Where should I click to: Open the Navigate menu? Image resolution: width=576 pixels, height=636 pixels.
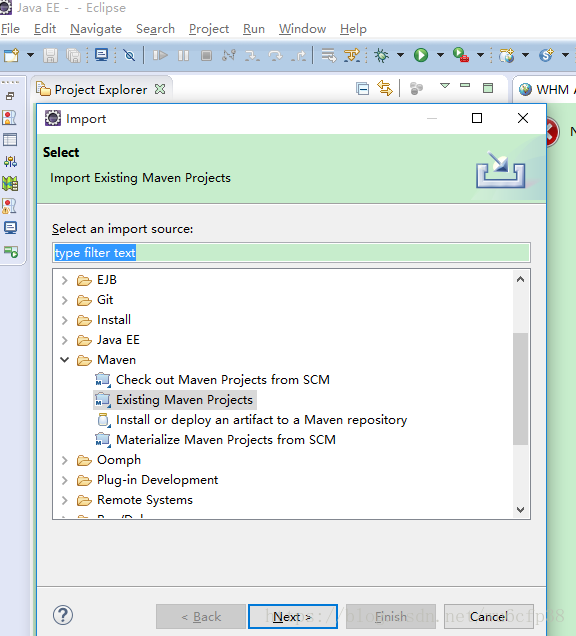pos(96,29)
